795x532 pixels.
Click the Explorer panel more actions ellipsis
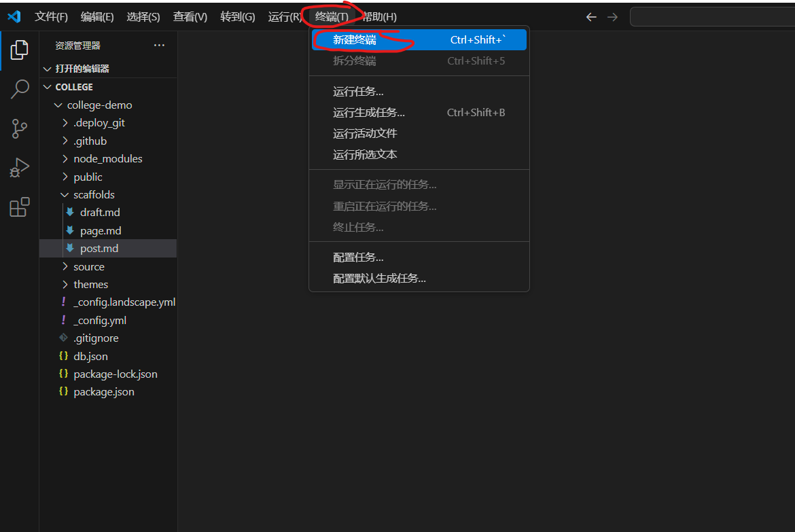click(159, 46)
